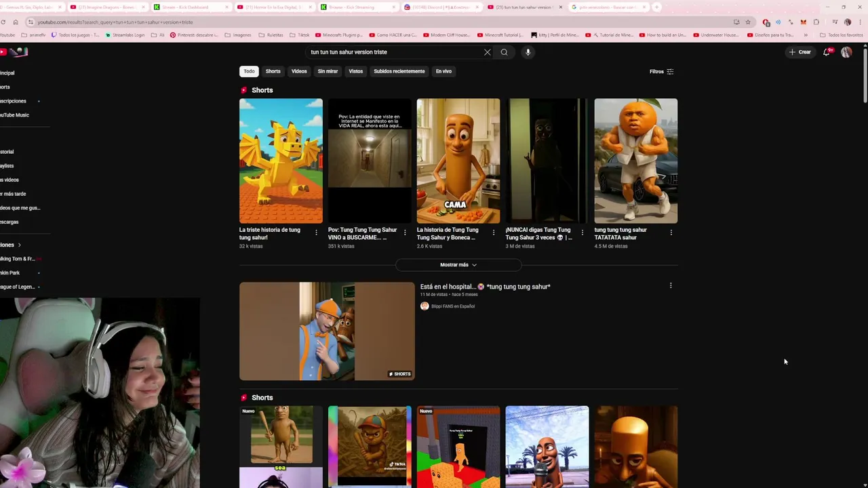Open Blippi FANS en Español channel link

453,306
